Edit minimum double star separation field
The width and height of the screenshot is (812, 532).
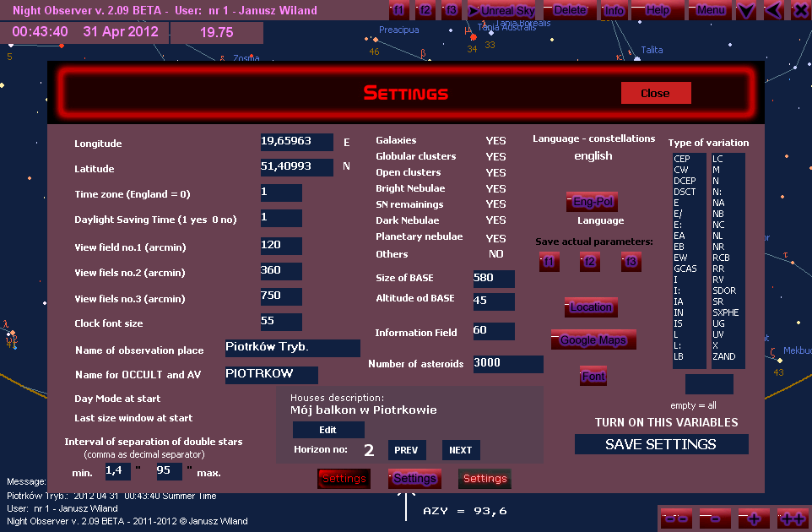[x=117, y=471]
